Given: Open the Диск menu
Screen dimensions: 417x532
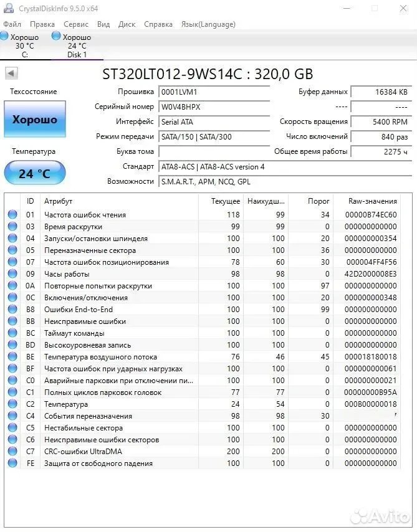Looking at the screenshot, I should pyautogui.click(x=127, y=24).
